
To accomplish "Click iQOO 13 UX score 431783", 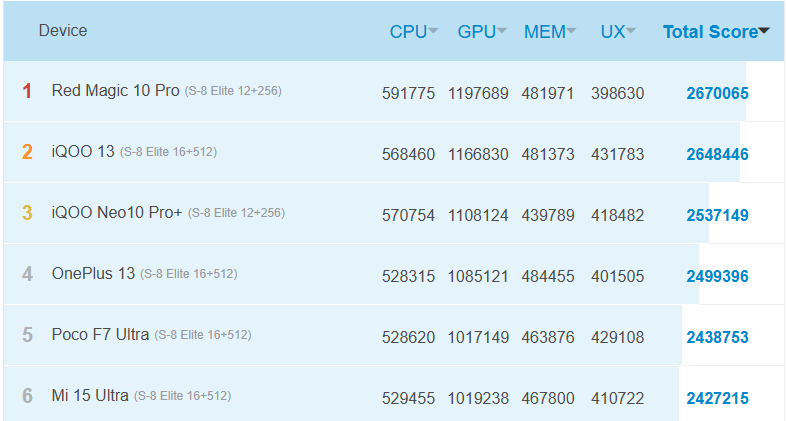I will [618, 154].
